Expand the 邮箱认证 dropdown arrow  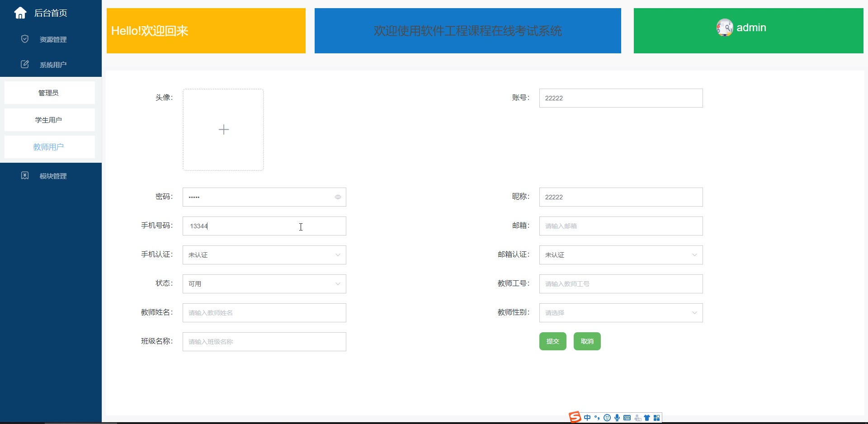point(694,255)
